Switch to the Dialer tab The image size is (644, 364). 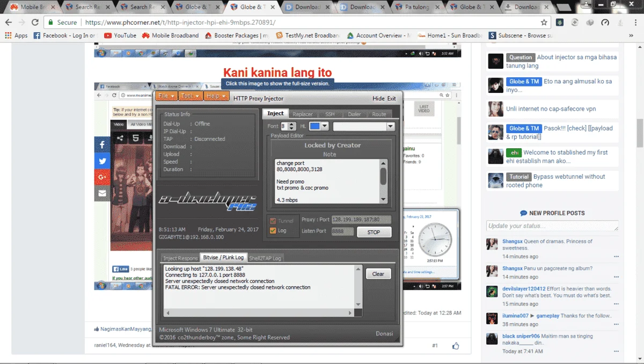click(x=354, y=114)
